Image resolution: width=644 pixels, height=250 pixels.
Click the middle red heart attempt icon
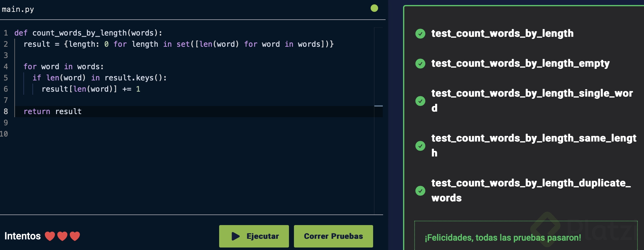(62, 236)
